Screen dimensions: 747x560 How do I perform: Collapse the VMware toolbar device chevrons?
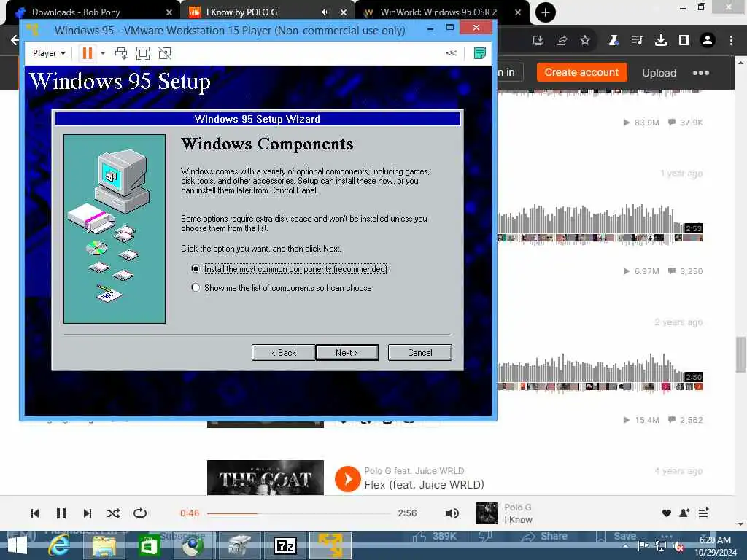tap(451, 52)
